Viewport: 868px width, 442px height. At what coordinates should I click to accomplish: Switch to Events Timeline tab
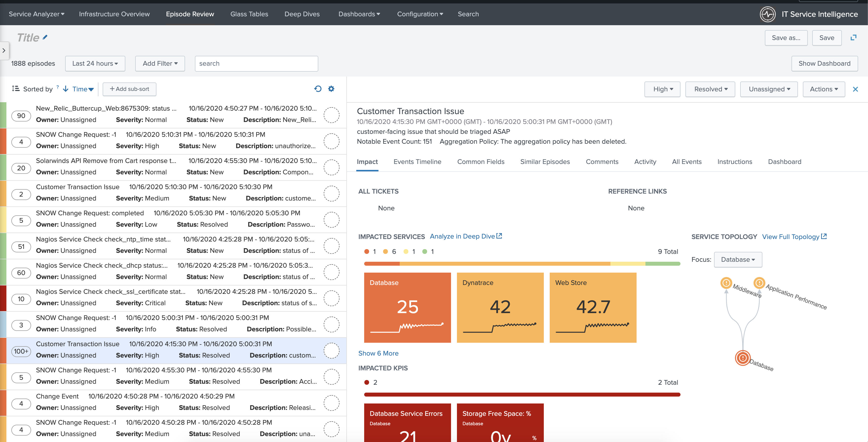[x=417, y=162]
